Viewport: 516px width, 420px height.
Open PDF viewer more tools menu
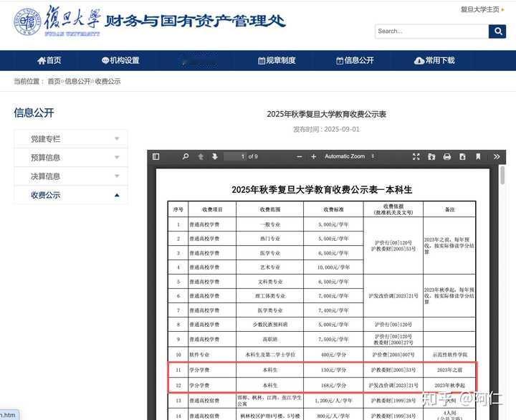click(x=497, y=157)
